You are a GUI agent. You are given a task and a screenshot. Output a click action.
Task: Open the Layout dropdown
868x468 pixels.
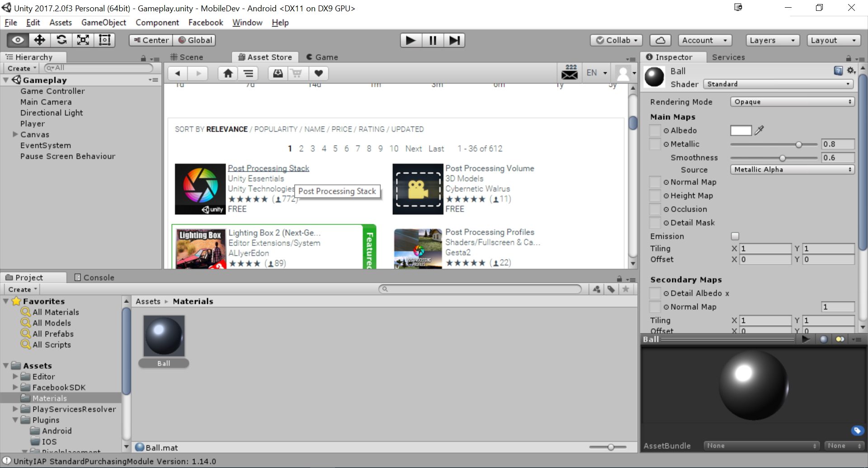tap(834, 40)
